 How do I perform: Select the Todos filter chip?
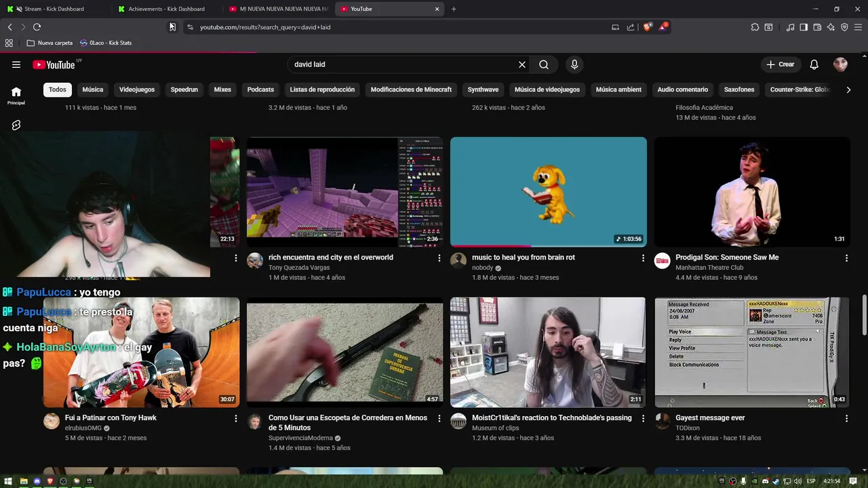pos(58,89)
